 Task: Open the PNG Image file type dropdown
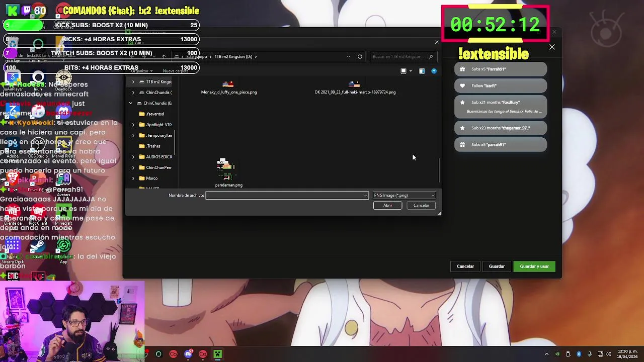coord(404,195)
